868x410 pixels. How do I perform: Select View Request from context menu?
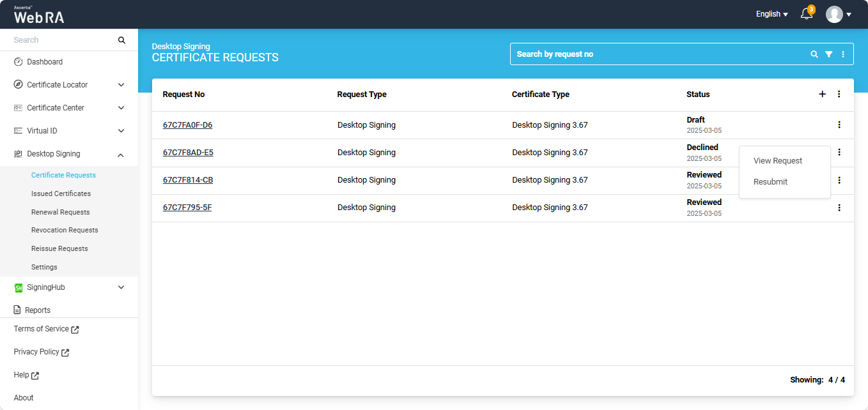pos(778,161)
